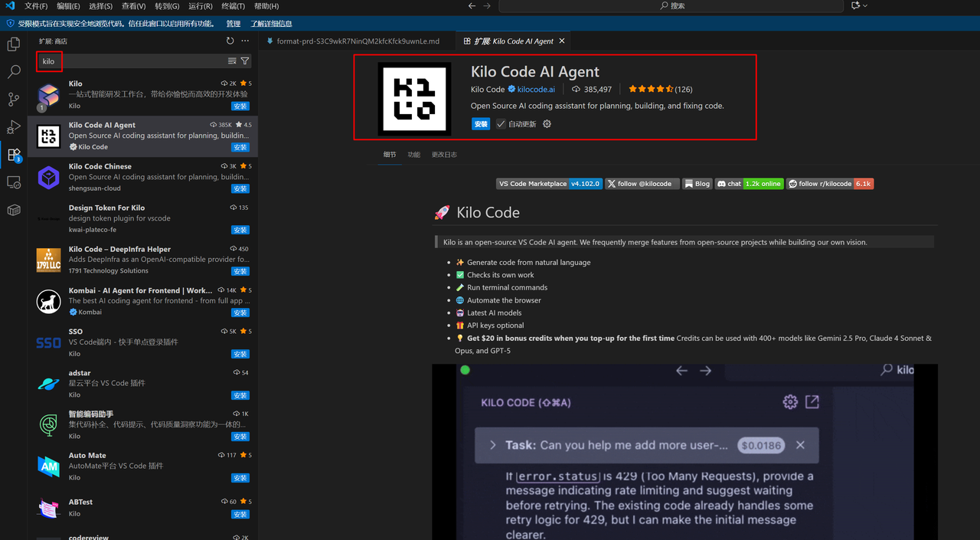Open the more actions menu in Extensions panel
Screen dimensions: 980x540
(245, 41)
